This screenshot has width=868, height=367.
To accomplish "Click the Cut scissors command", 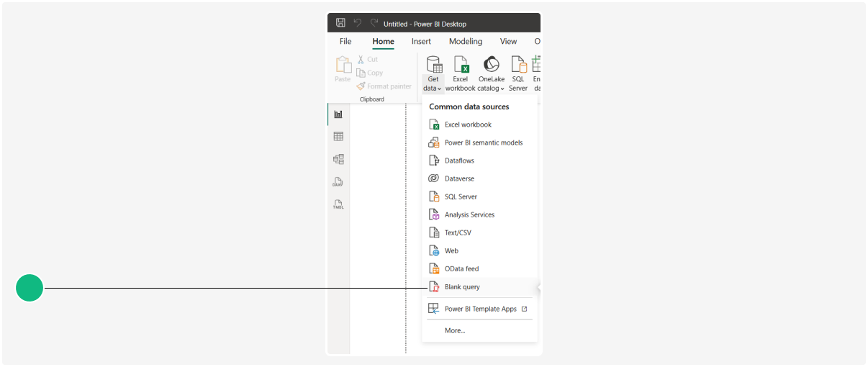I will (368, 60).
